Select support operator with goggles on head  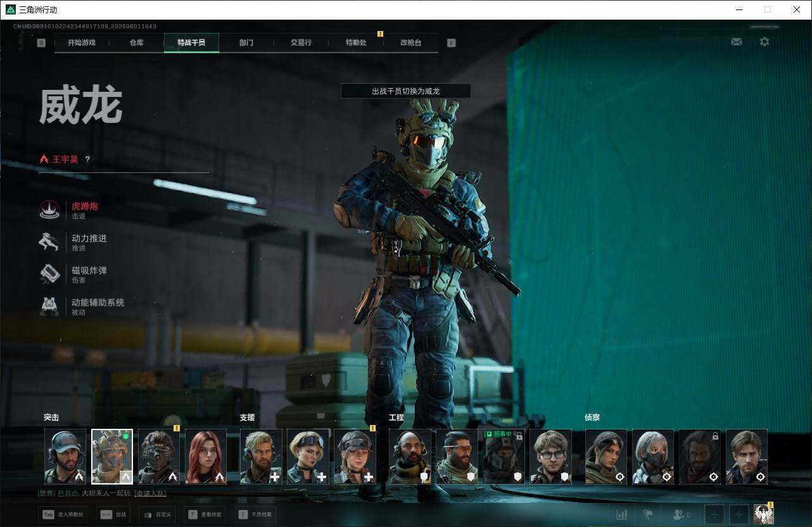pyautogui.click(x=308, y=457)
